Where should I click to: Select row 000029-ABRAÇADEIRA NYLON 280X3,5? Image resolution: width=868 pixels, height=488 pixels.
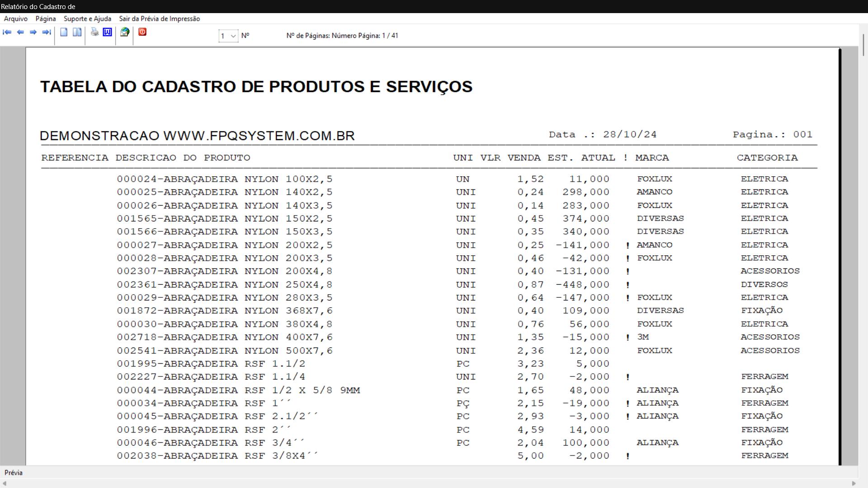pyautogui.click(x=453, y=298)
